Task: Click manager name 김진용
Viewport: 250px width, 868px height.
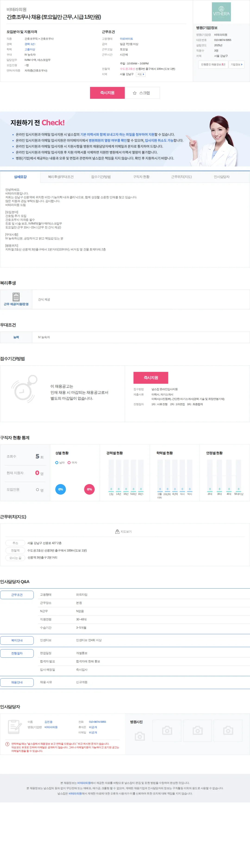Action: click(x=49, y=722)
